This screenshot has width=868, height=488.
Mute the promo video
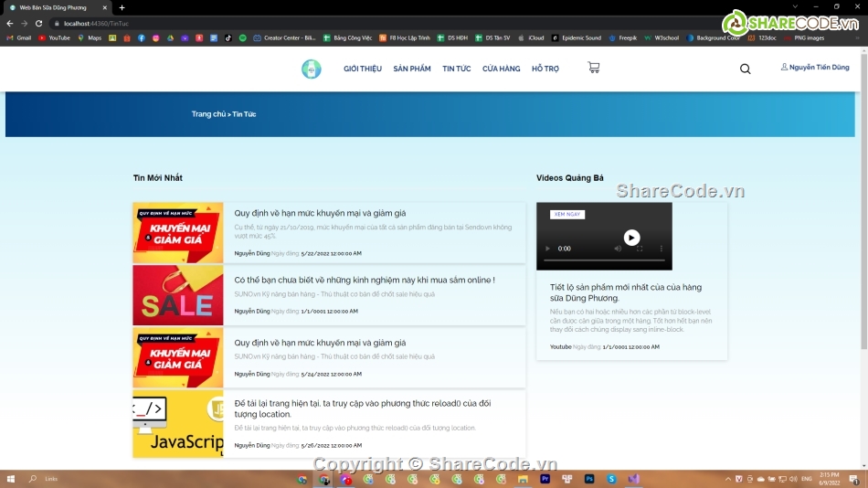pos(618,249)
